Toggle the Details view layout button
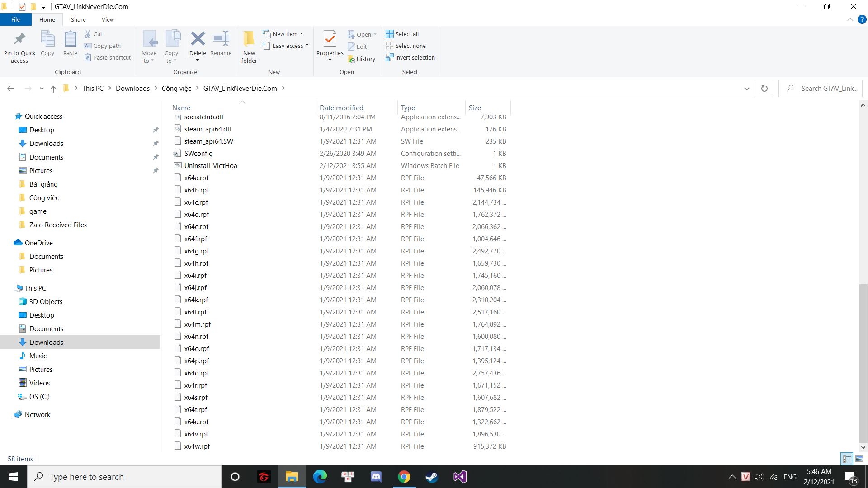868x488 pixels. pos(847,458)
